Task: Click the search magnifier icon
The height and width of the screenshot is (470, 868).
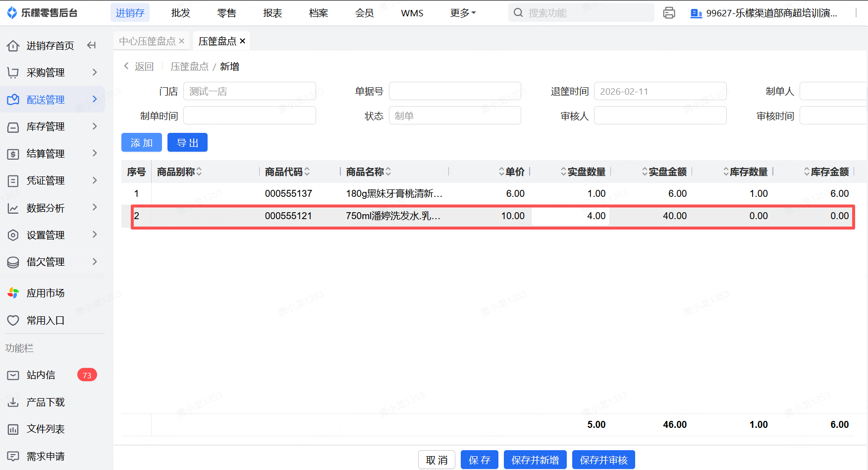Action: coord(518,13)
